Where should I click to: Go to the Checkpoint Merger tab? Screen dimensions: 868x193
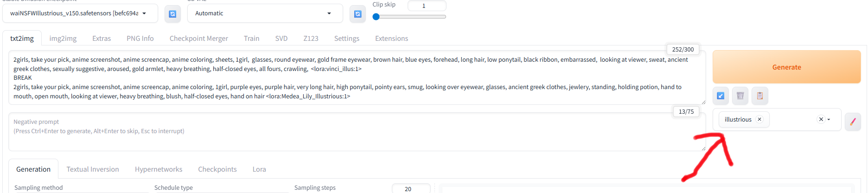[x=198, y=39]
